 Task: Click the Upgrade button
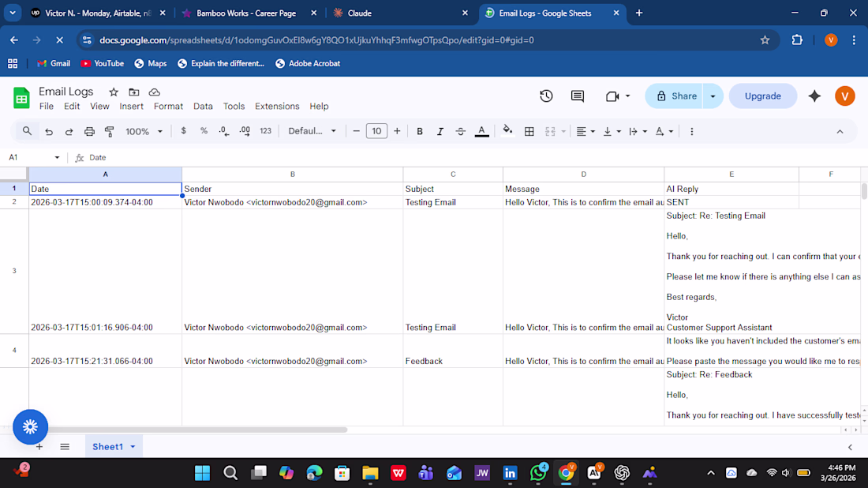762,96
